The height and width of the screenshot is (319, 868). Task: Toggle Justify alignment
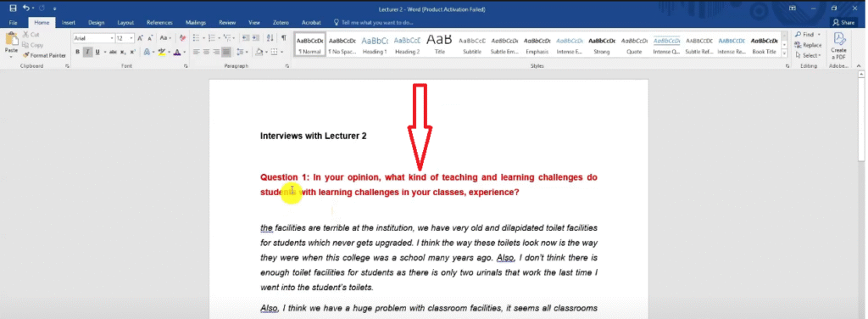coord(226,52)
